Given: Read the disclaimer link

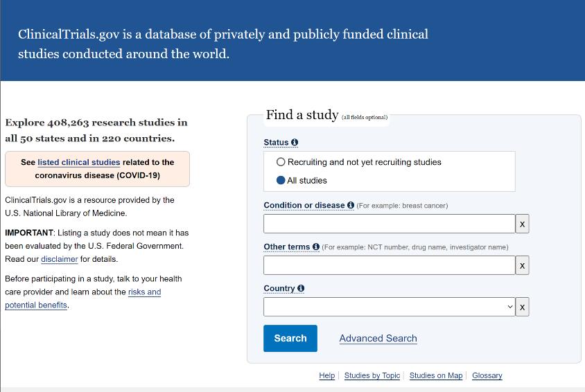Looking at the screenshot, I should click(59, 259).
